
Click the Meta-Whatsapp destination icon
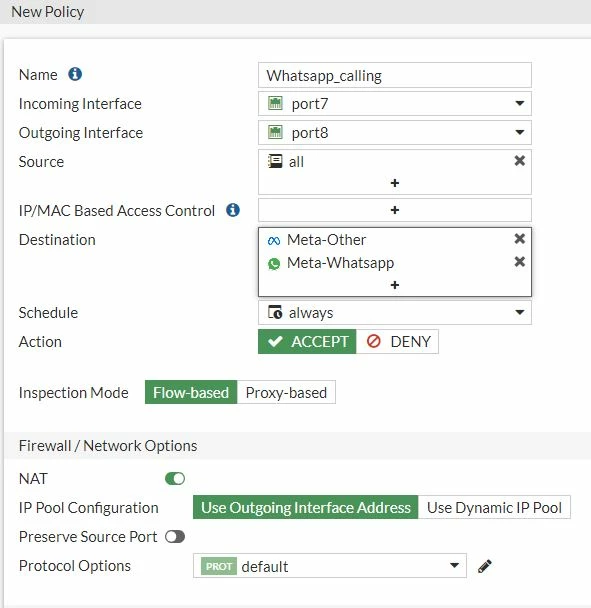click(274, 264)
